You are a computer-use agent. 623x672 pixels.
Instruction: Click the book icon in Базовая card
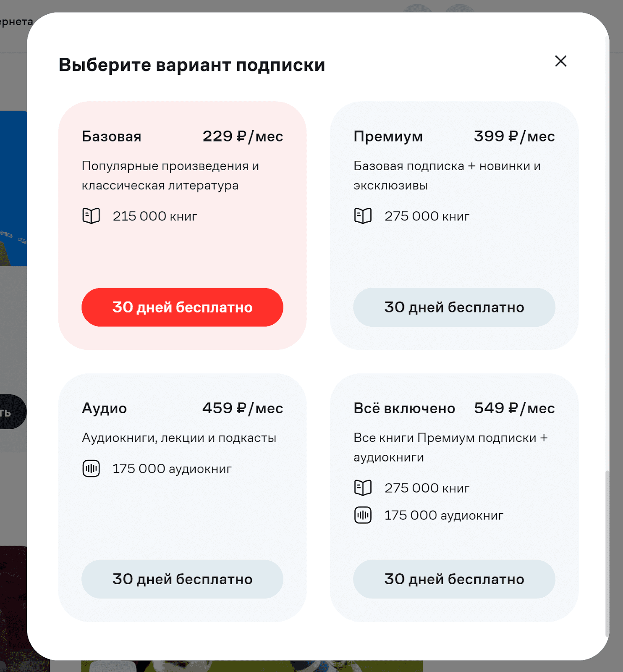click(x=91, y=216)
